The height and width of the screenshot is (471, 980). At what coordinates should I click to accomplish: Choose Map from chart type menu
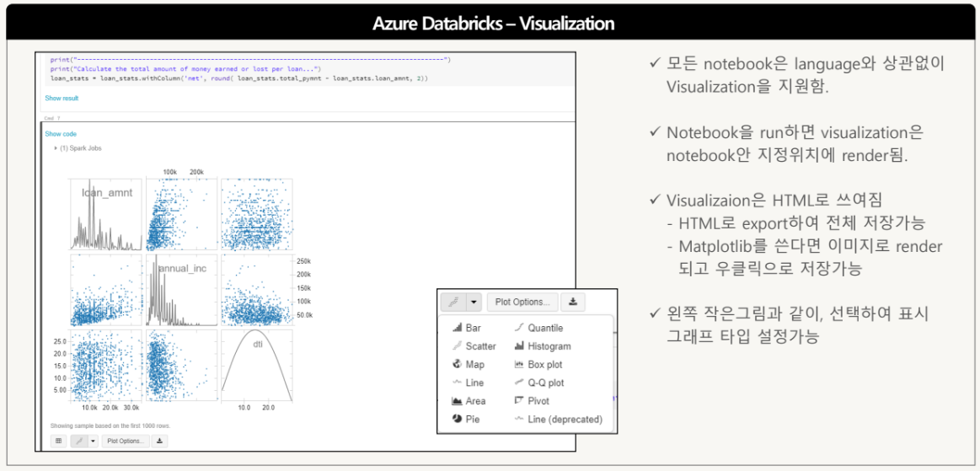[468, 364]
